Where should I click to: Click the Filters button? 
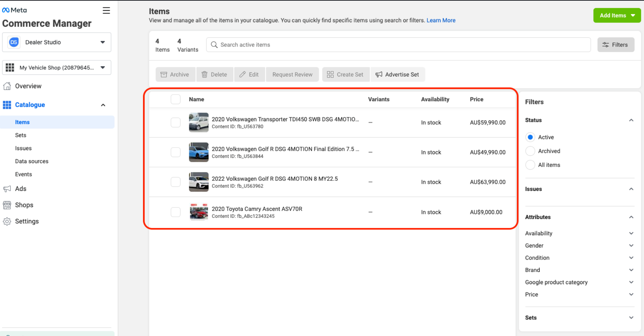[616, 45]
